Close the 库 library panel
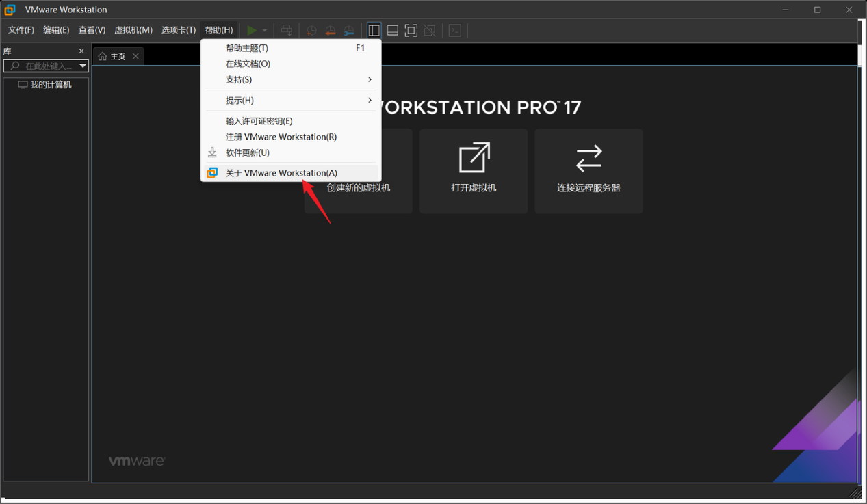 click(81, 51)
